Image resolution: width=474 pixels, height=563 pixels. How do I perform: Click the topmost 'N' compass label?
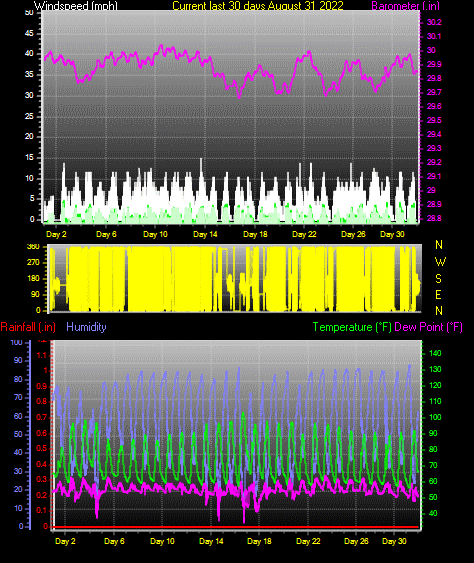click(439, 245)
